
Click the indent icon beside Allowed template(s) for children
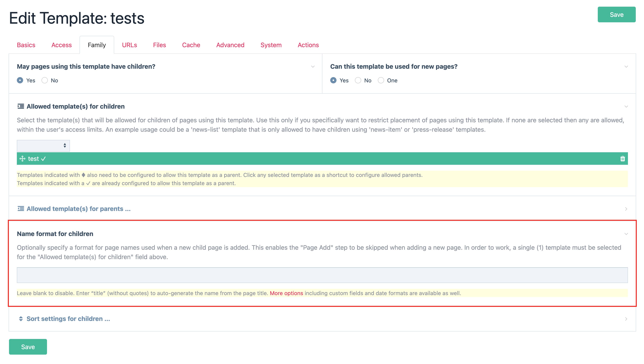coord(21,106)
